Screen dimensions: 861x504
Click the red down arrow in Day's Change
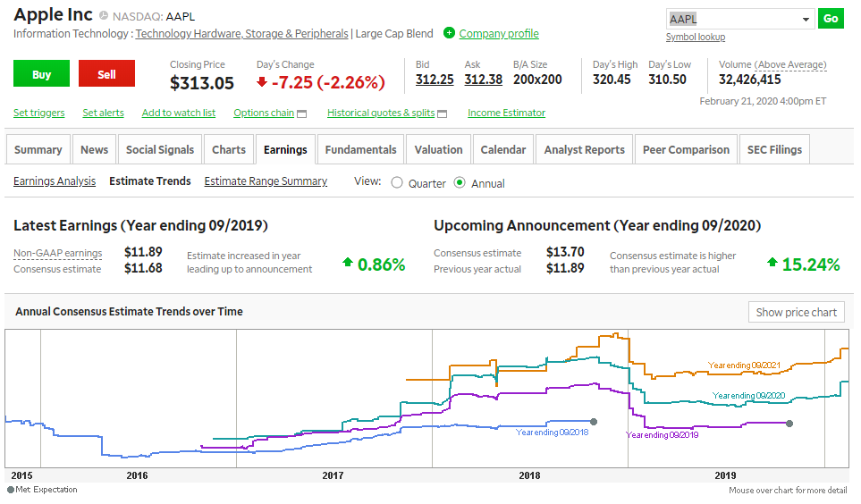[262, 82]
